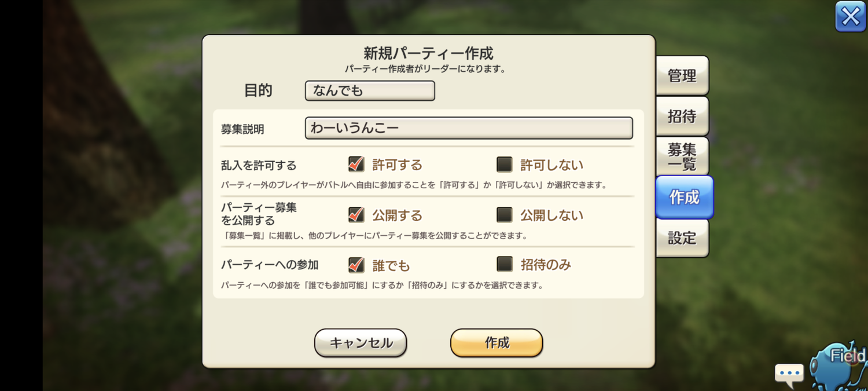Switch to the 招待 tab
Viewport: 868px width, 391px height.
tap(682, 116)
